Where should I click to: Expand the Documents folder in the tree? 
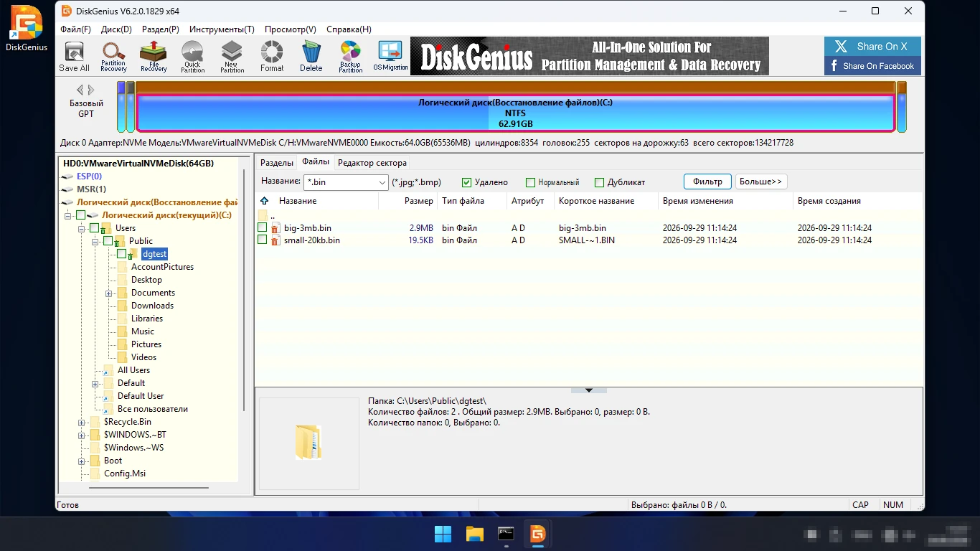tap(109, 293)
